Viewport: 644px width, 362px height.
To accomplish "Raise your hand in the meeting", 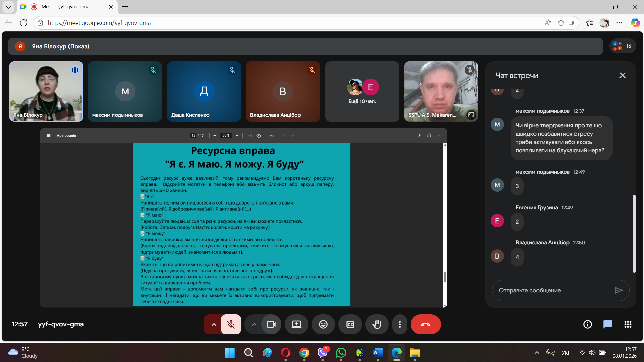I will tap(377, 324).
